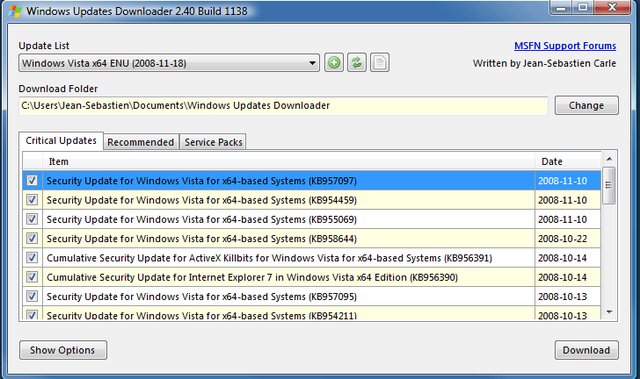This screenshot has width=640, height=379.
Task: Click the Show Options button
Action: click(63, 350)
